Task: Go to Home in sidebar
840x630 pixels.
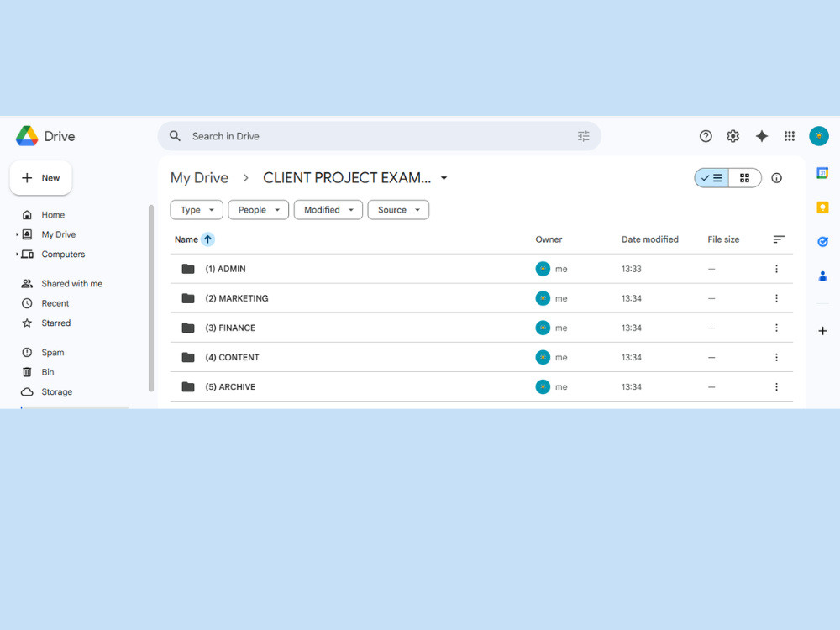Action: pos(52,215)
